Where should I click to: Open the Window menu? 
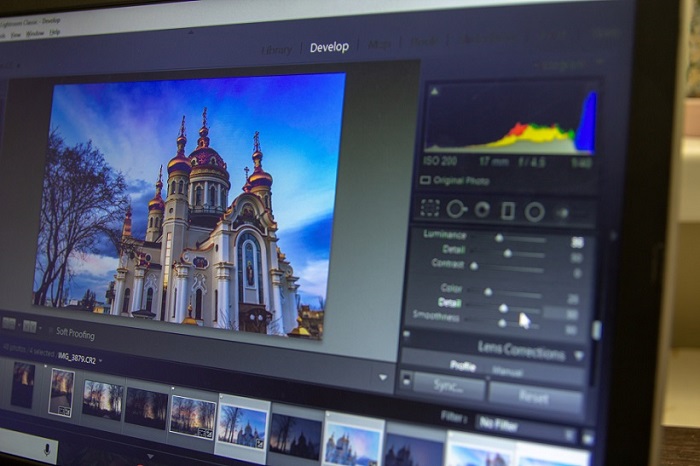coord(35,33)
